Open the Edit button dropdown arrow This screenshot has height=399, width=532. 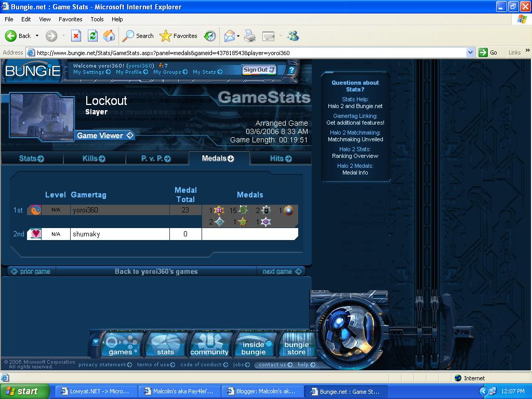point(280,36)
